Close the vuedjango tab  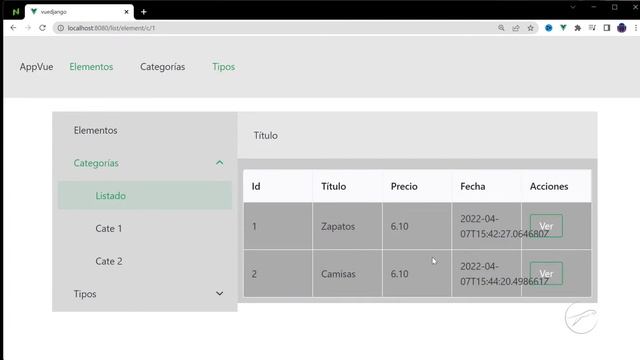pyautogui.click(x=127, y=12)
